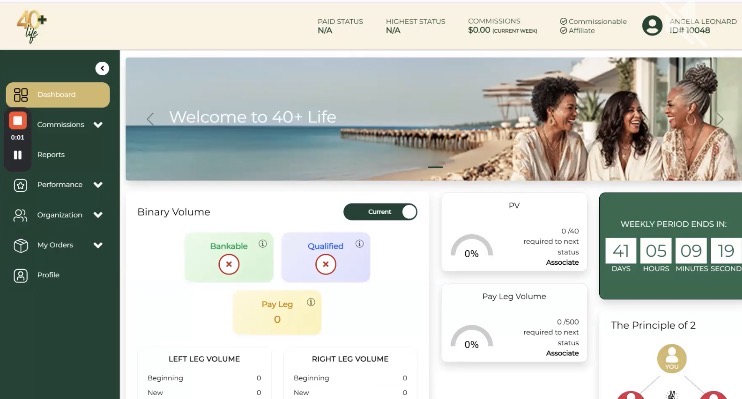Show info for Pay Leg
Image resolution: width=742 pixels, height=399 pixels.
[x=311, y=302]
